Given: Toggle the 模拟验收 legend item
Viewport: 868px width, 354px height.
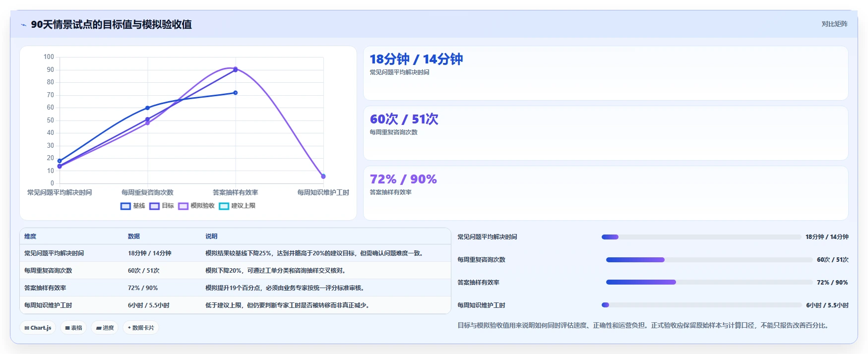Looking at the screenshot, I should click(x=196, y=206).
